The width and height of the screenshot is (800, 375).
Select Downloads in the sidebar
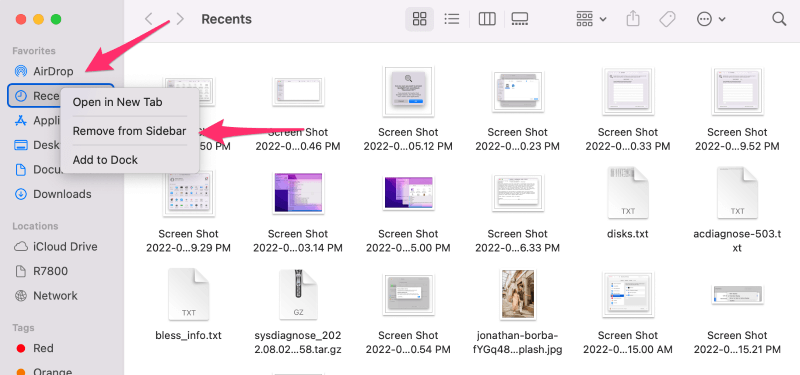[x=61, y=194]
